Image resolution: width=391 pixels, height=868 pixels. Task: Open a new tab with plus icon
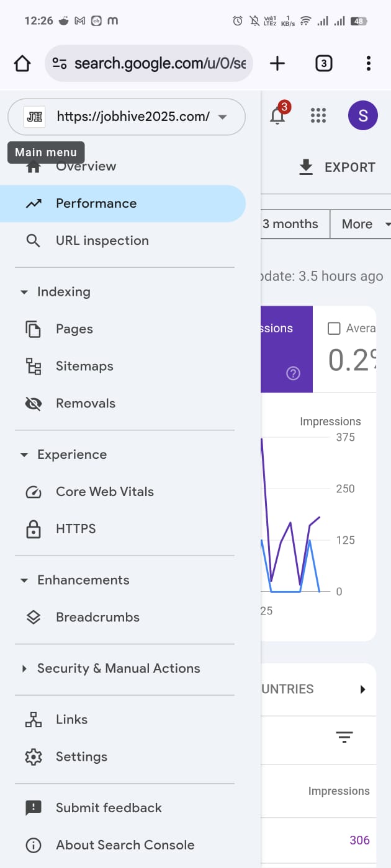(277, 63)
